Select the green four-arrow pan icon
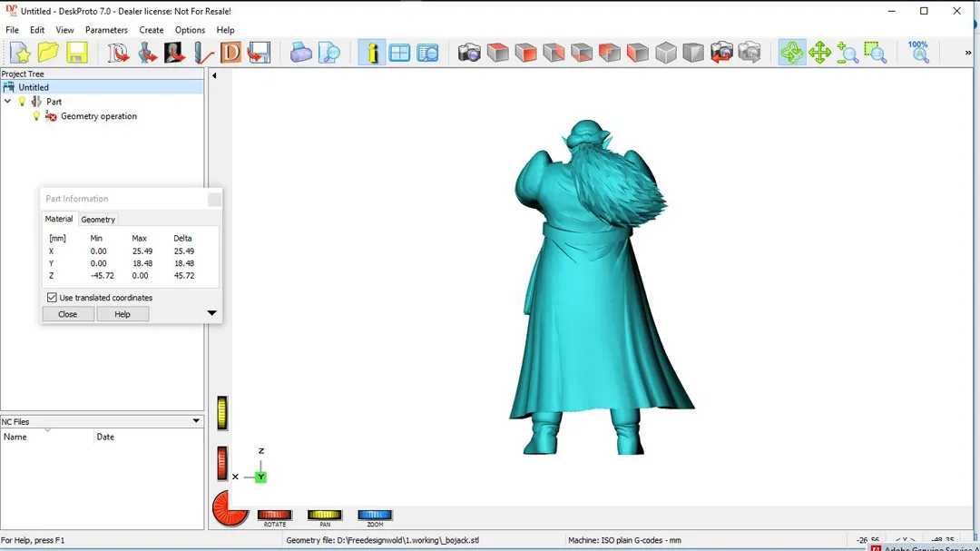This screenshot has width=980, height=551. 819,53
